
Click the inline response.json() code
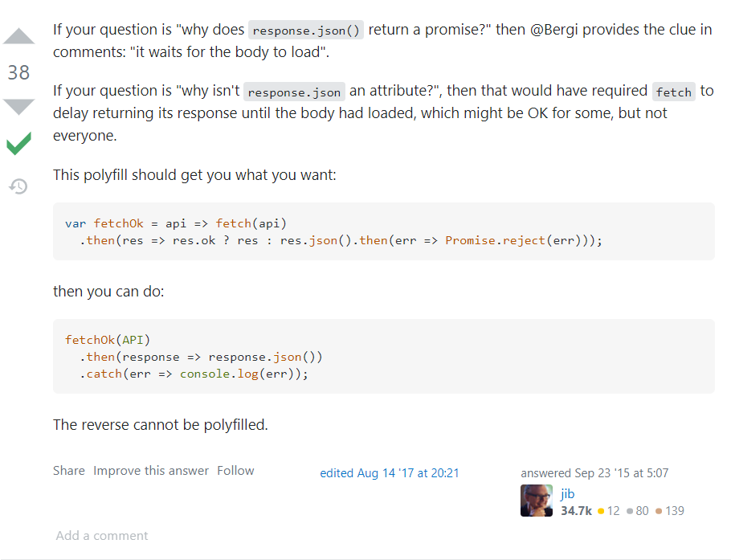(306, 31)
